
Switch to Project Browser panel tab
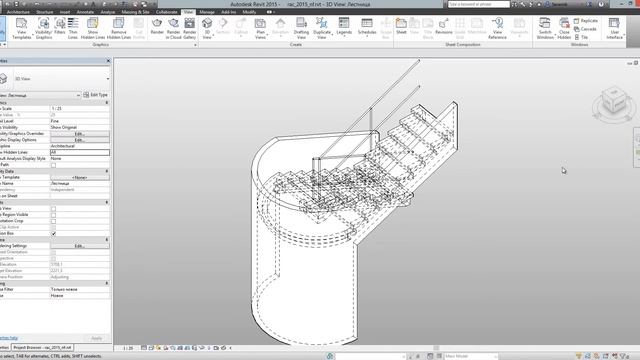[x=42, y=348]
